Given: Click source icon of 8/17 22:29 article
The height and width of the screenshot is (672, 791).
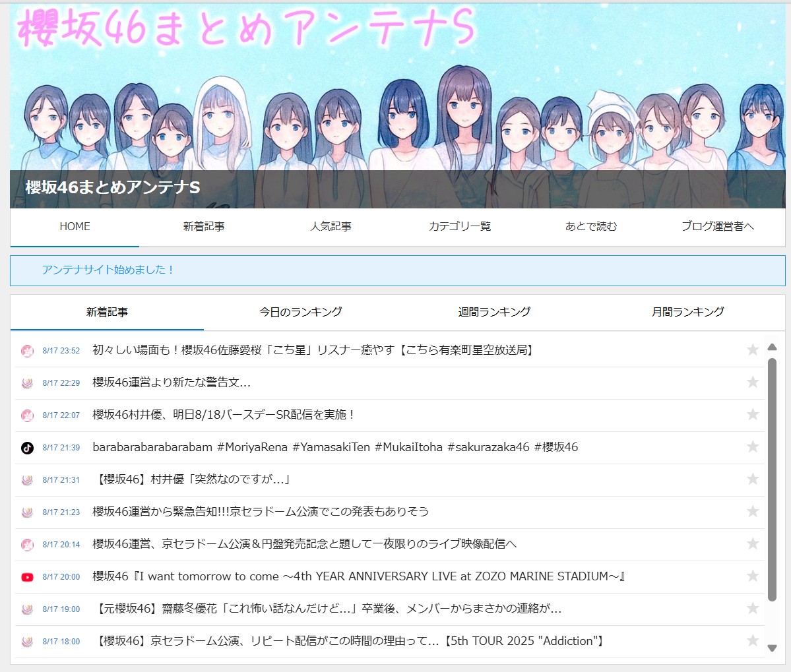Looking at the screenshot, I should 27,382.
